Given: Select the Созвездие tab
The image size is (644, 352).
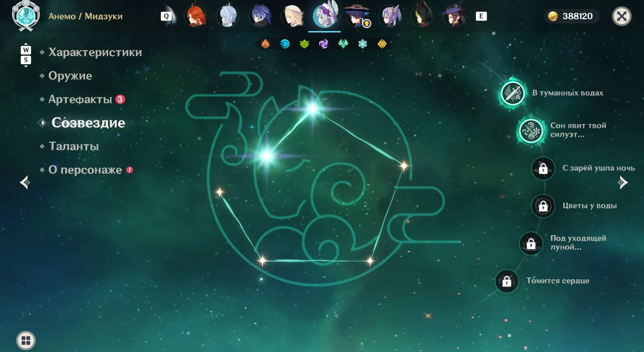Looking at the screenshot, I should tap(88, 123).
